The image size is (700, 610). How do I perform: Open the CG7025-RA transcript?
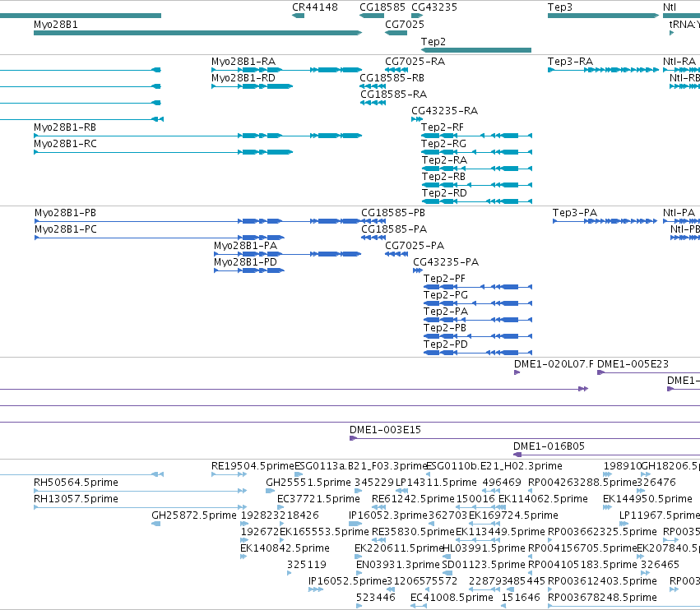pyautogui.click(x=396, y=70)
